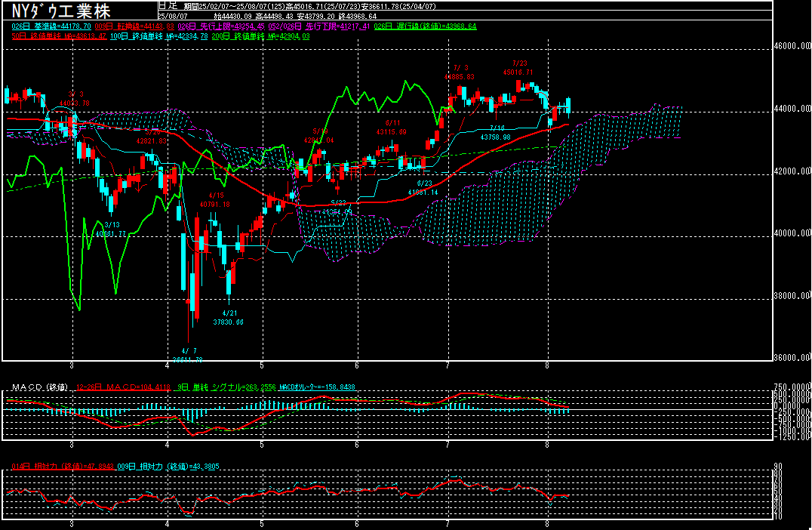
Task: Click the 014日 相対力 (終値)=47.8943 legend
Action: [x=63, y=467]
